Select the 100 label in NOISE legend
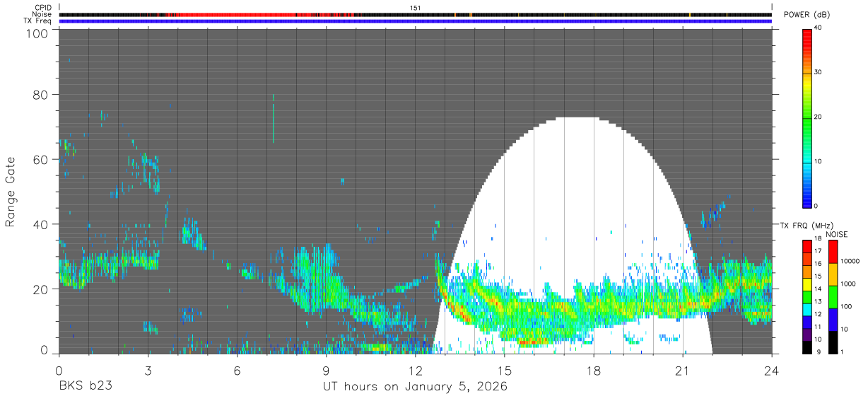The height and width of the screenshot is (401, 868). pos(846,308)
